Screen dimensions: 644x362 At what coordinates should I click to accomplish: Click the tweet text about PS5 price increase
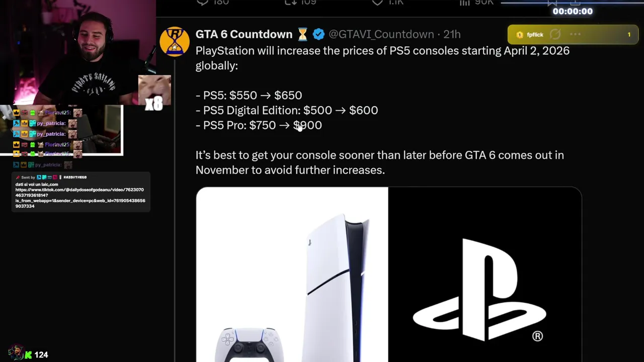pyautogui.click(x=382, y=58)
